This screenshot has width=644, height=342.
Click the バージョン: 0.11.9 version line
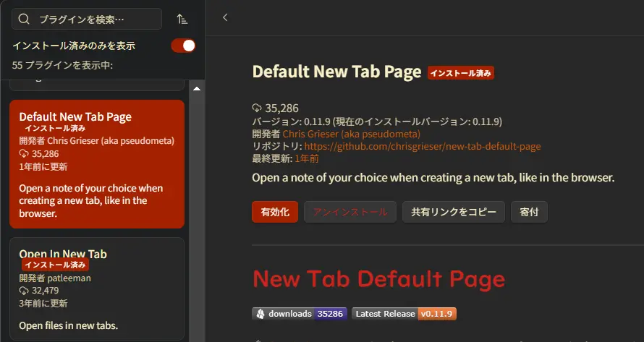point(377,121)
